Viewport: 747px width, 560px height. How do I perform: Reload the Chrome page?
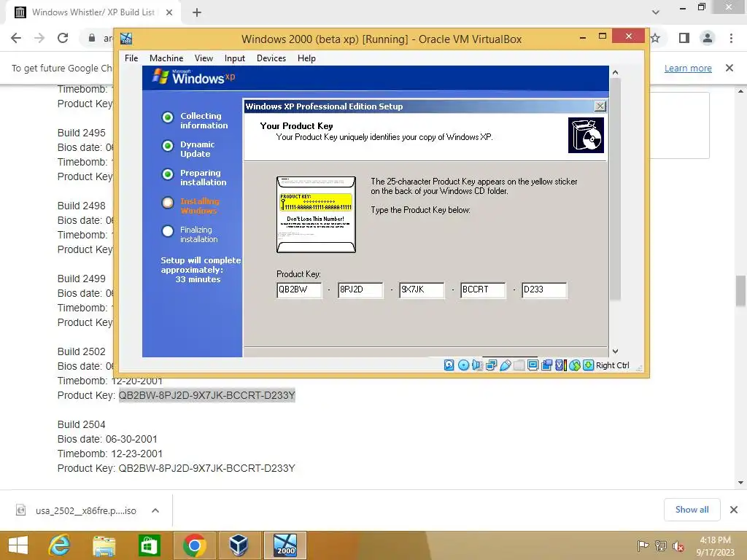pos(63,38)
